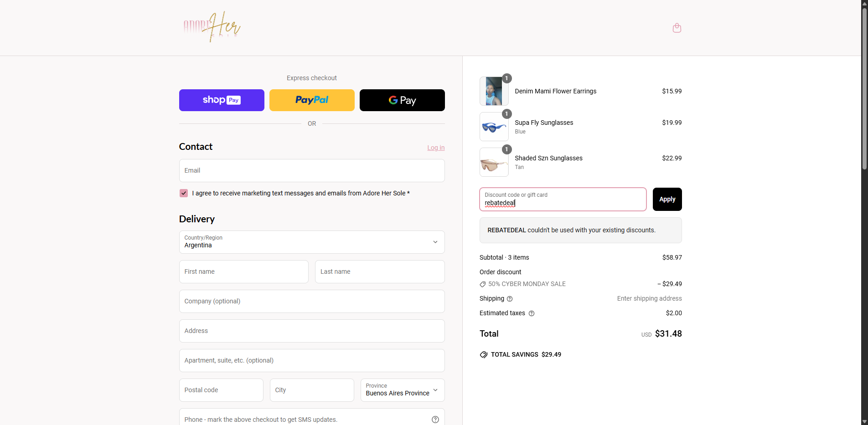Viewport: 868px width, 425px height.
Task: Show estimated taxes help icon
Action: [532, 313]
